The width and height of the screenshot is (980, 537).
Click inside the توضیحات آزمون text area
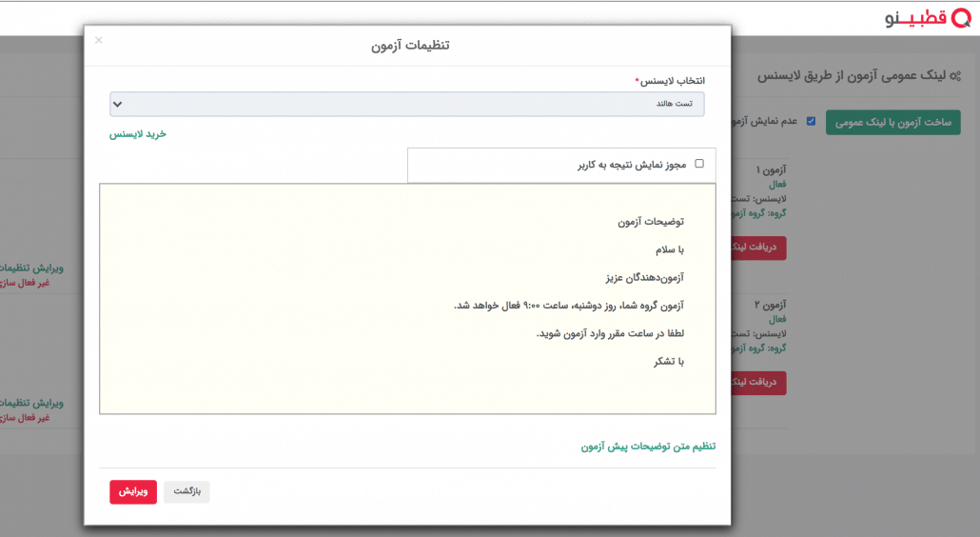(x=407, y=299)
